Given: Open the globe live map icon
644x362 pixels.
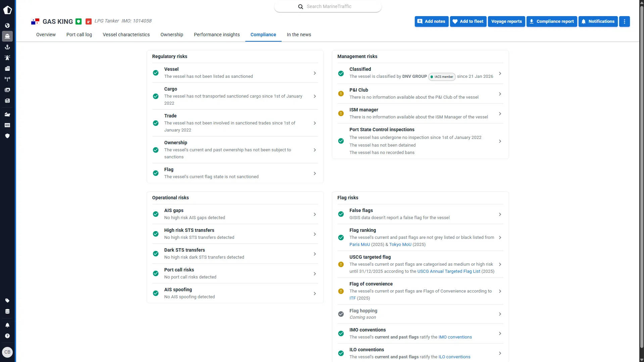Looking at the screenshot, I should tap(7, 25).
